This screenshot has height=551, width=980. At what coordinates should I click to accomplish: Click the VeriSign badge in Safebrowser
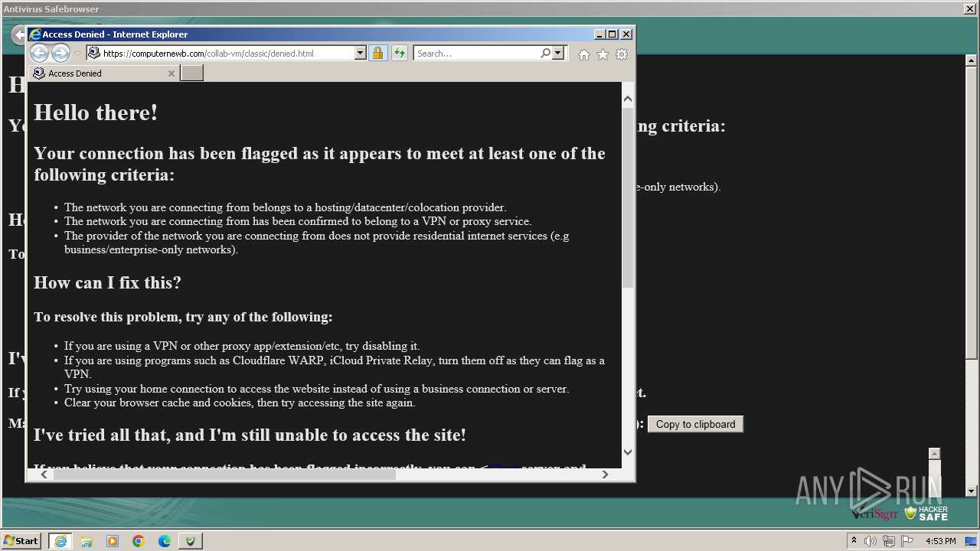874,514
